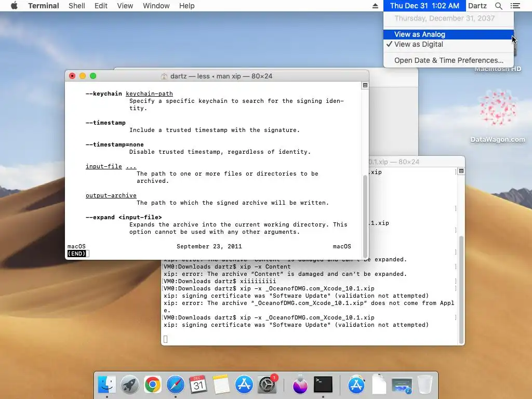This screenshot has width=532, height=399.
Task: Click the --timestamp=none option text
Action: click(115, 144)
